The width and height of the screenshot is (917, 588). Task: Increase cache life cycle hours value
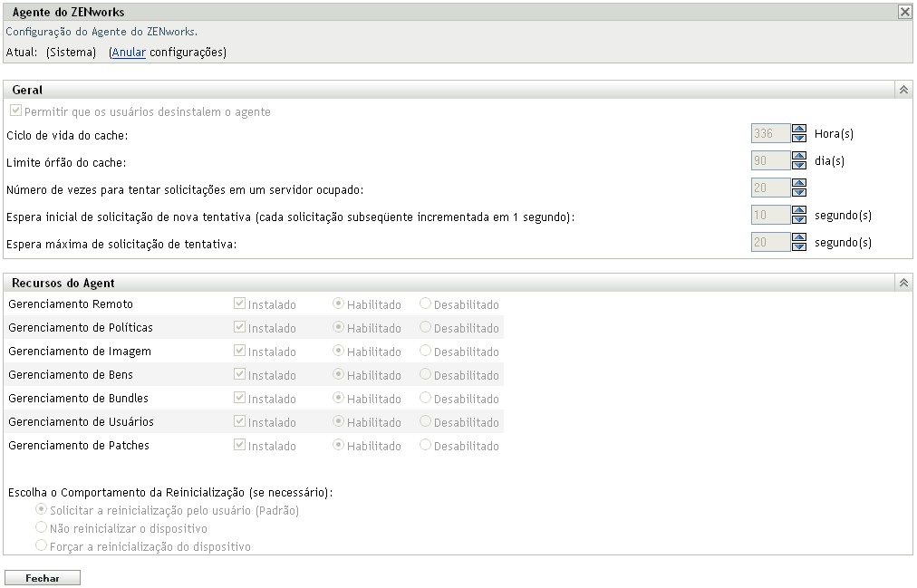799,129
